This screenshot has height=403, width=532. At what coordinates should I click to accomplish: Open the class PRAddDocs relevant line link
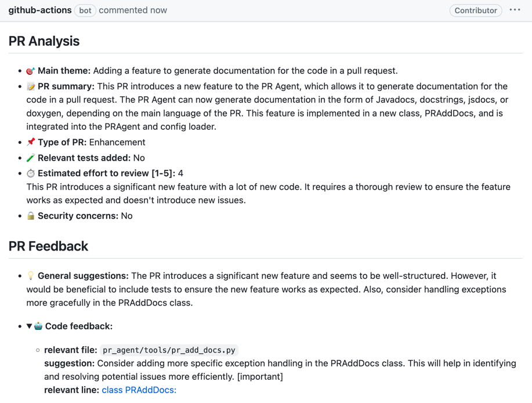coord(139,390)
